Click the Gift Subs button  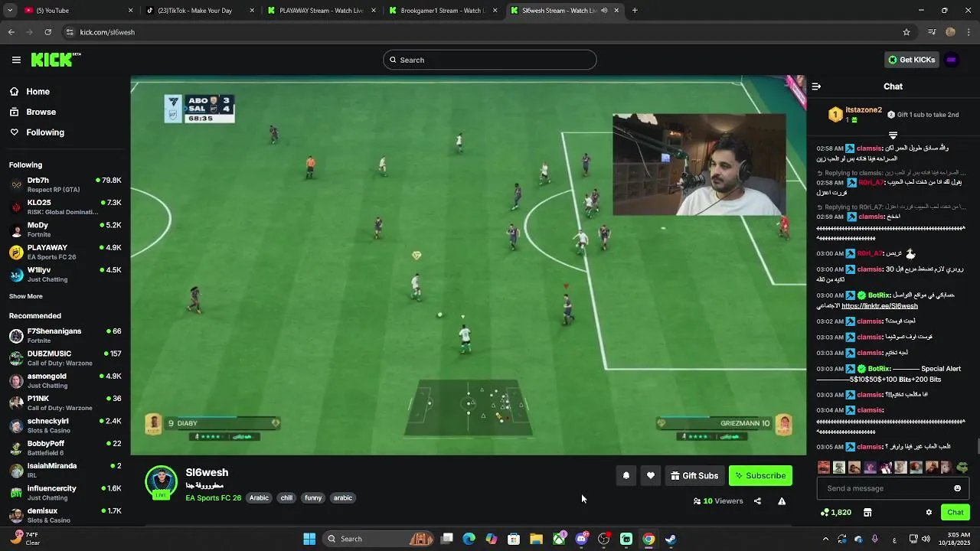coord(694,476)
